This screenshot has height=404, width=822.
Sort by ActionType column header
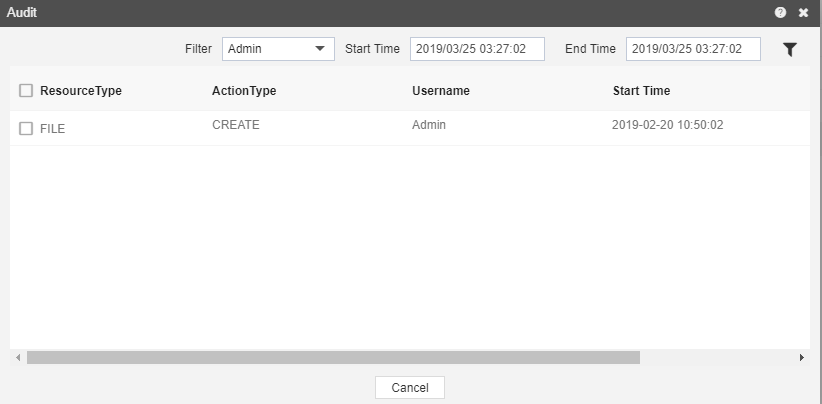point(244,91)
